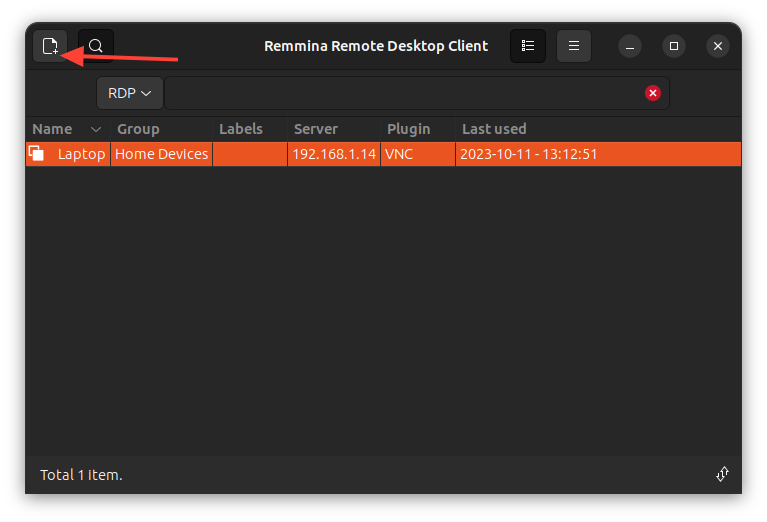Toggle the search bar button
The width and height of the screenshot is (767, 522).
(96, 46)
